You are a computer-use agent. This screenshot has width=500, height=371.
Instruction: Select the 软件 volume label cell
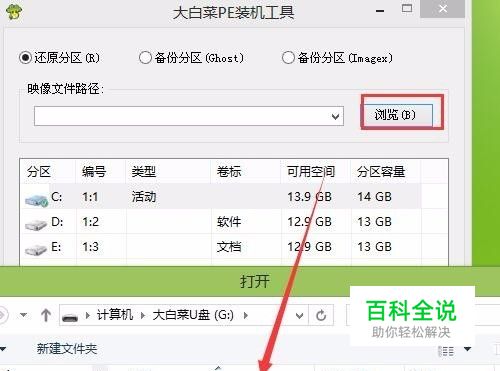coord(229,222)
